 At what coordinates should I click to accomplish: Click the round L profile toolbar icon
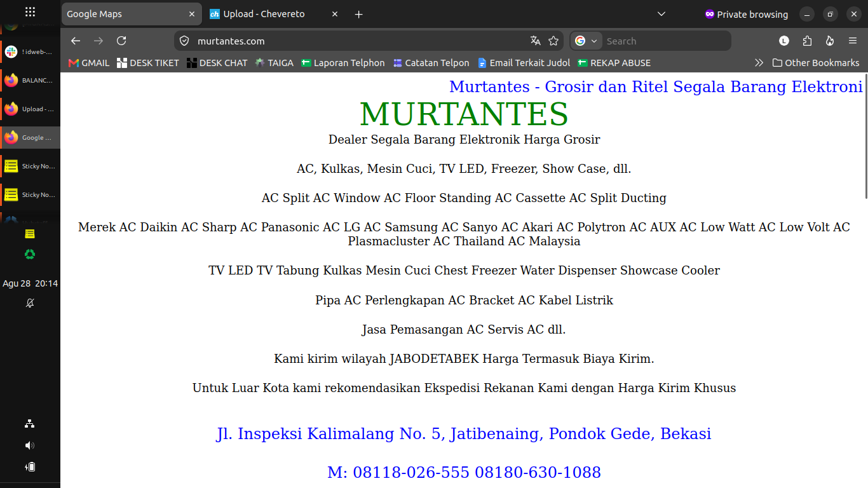click(x=784, y=41)
